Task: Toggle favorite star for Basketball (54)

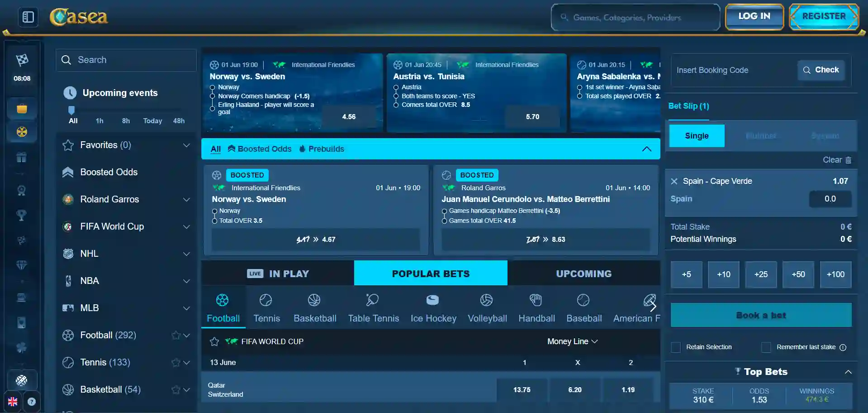Action: (176, 389)
